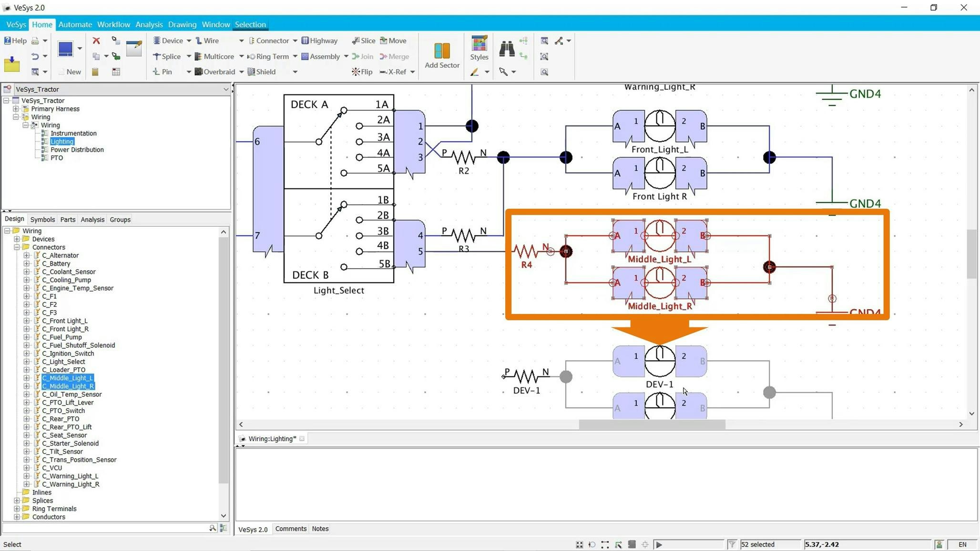The image size is (980, 551).
Task: Open the Ring Term dropdown arrow
Action: click(x=294, y=56)
